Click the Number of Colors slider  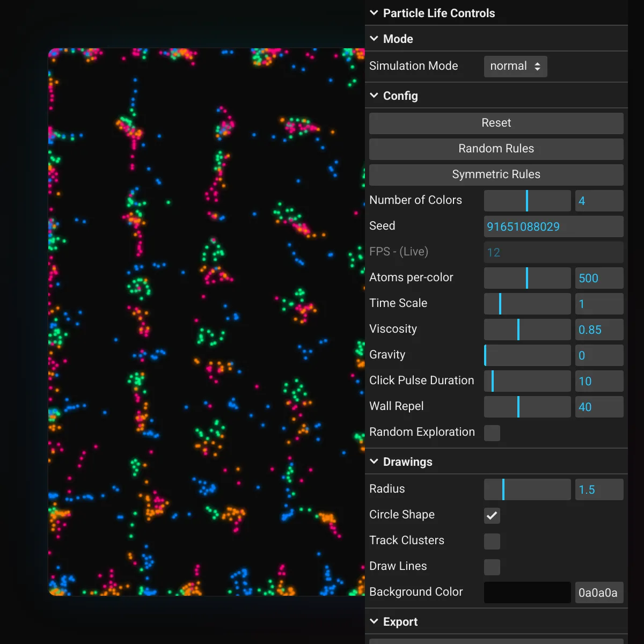pos(527,201)
